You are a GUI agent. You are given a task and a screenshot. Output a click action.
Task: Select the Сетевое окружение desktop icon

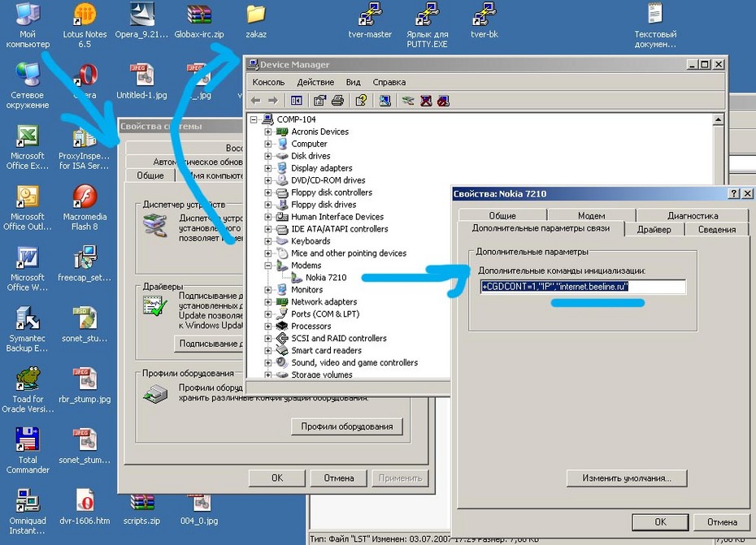click(28, 86)
